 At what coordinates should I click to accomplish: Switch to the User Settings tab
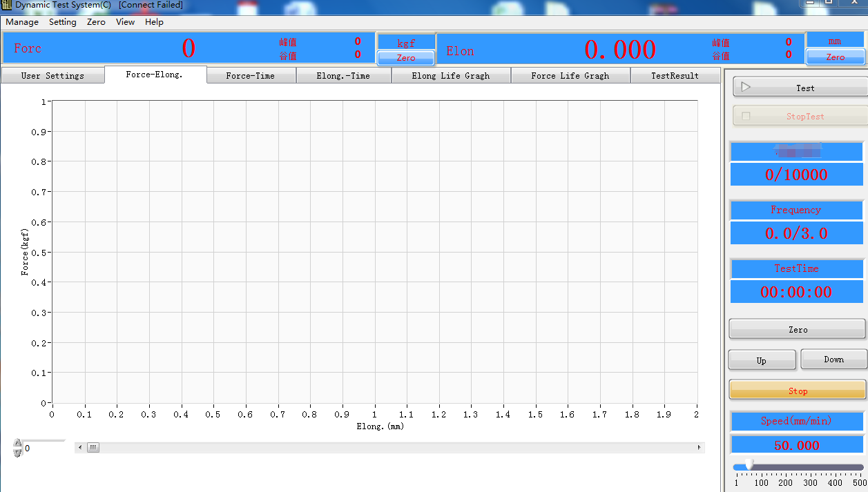click(52, 76)
